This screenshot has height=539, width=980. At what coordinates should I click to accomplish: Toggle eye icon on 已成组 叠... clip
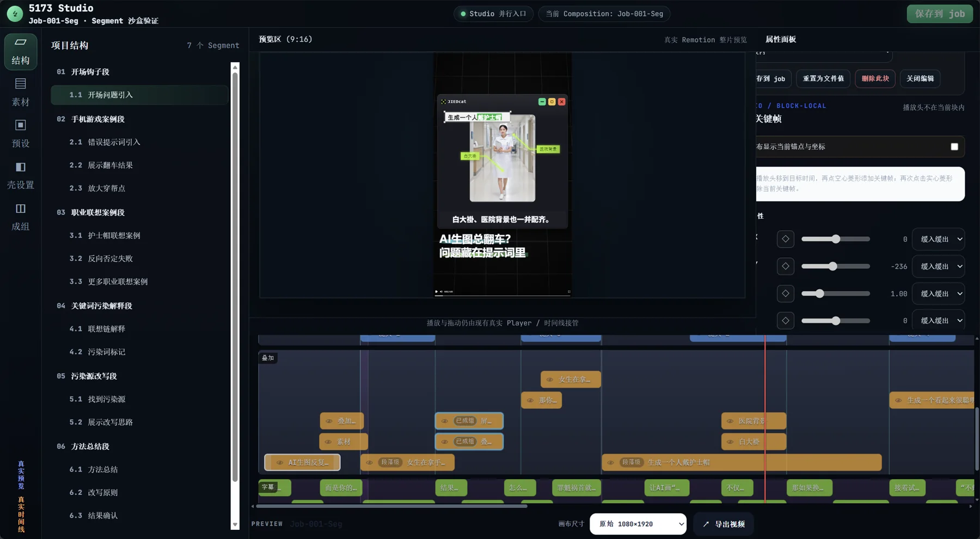(445, 442)
